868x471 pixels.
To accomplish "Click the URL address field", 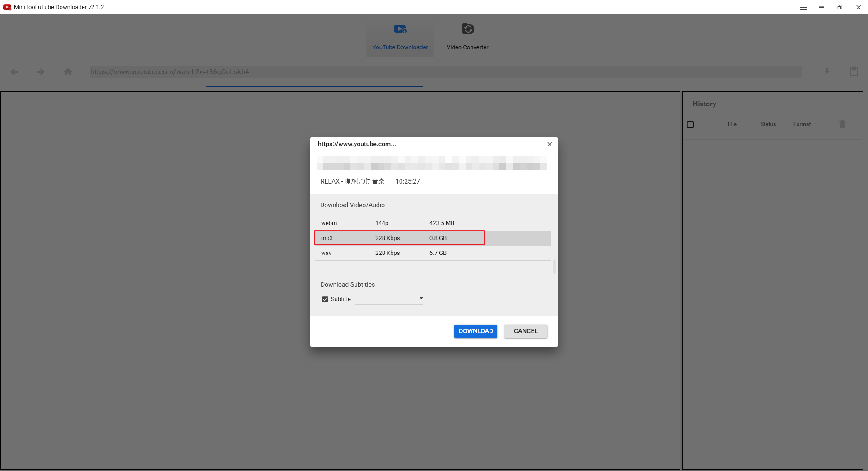I will (445, 72).
